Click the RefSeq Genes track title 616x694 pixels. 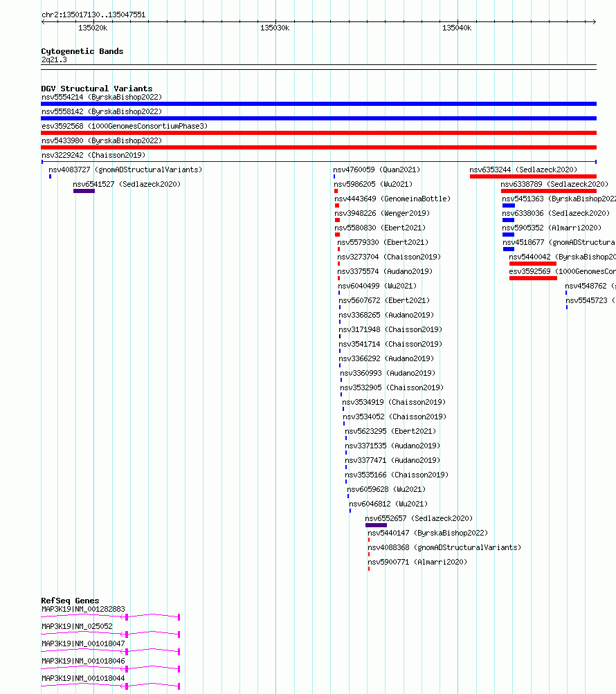pos(70,601)
